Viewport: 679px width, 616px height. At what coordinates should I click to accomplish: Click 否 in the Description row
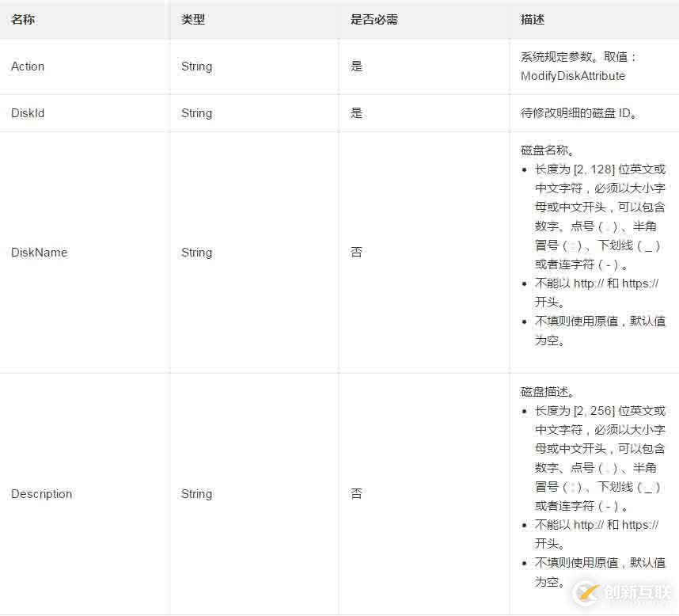coord(356,493)
